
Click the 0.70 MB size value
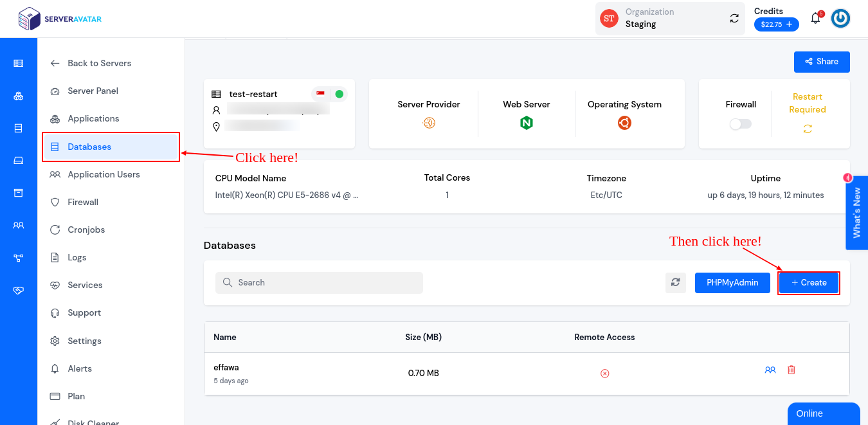pos(424,373)
